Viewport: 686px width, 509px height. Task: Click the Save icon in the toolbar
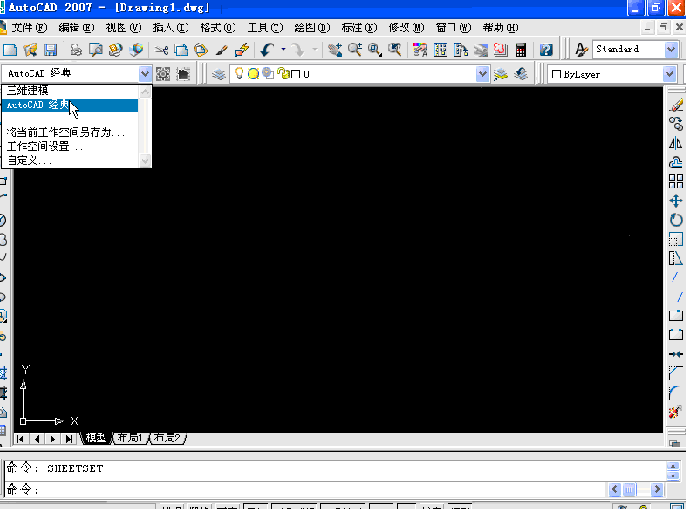click(50, 49)
